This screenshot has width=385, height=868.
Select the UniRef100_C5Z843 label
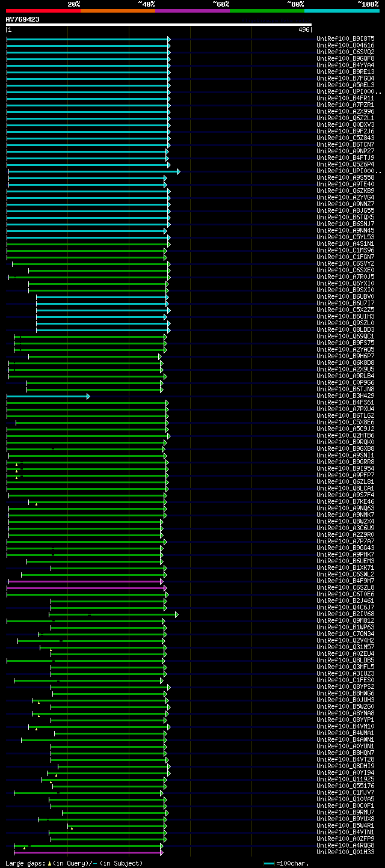[x=345, y=138]
